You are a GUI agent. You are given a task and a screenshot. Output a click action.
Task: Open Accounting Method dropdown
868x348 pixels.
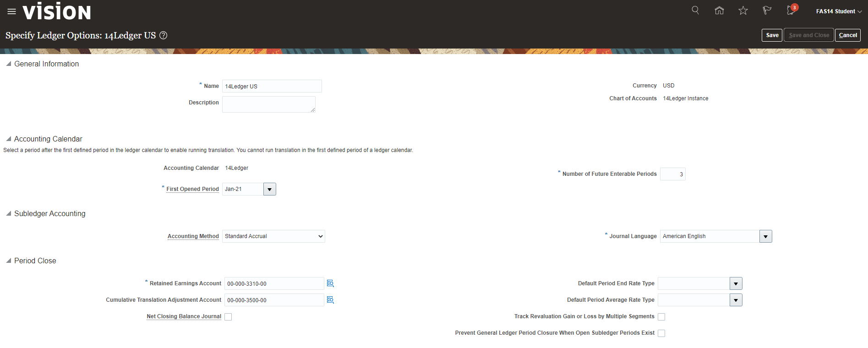(x=273, y=236)
